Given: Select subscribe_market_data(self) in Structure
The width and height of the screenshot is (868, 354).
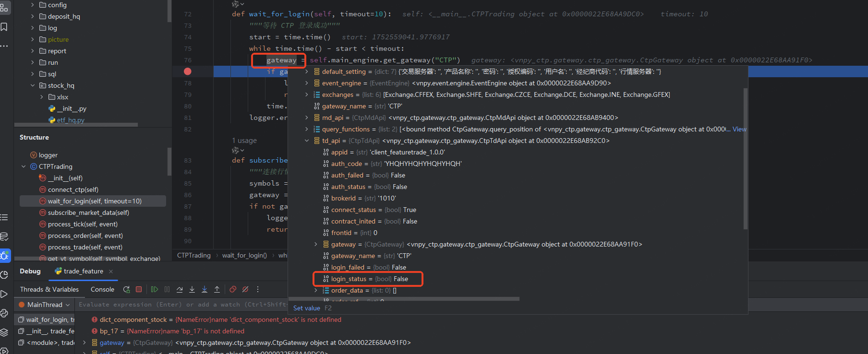Looking at the screenshot, I should tap(88, 212).
